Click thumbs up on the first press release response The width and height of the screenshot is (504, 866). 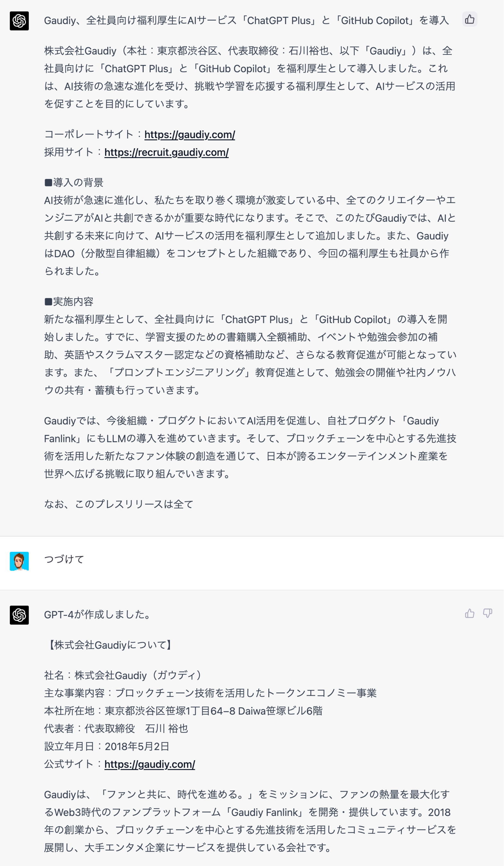(469, 19)
